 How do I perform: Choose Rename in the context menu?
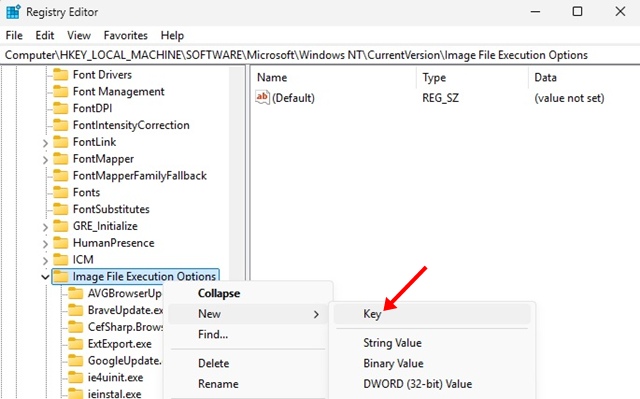tap(218, 383)
